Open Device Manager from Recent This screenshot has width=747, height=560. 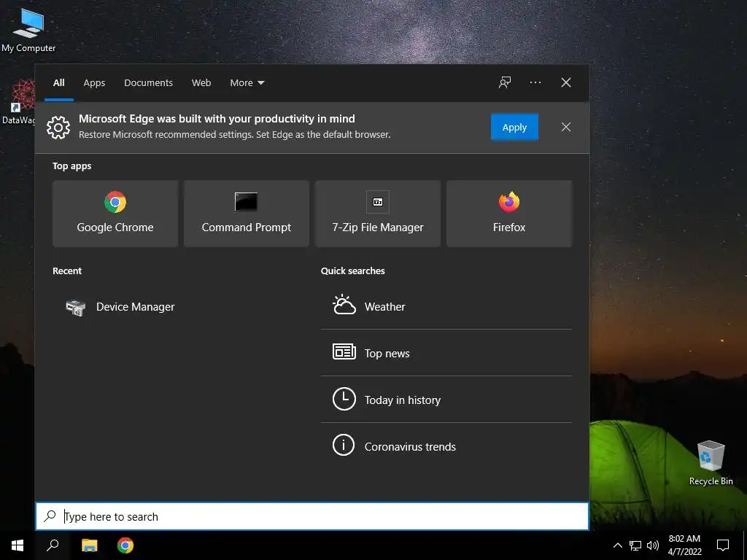tap(120, 307)
